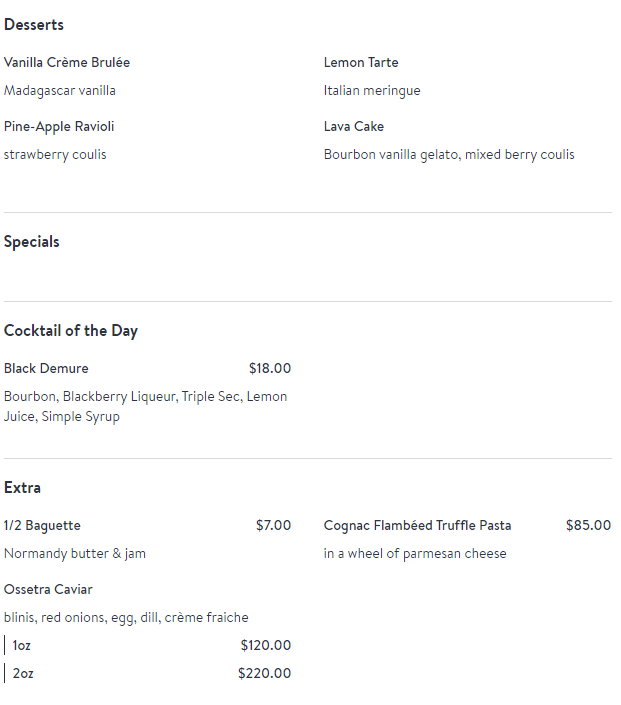
Task: Select Pine-Apple Ravioli dessert
Action: [59, 127]
